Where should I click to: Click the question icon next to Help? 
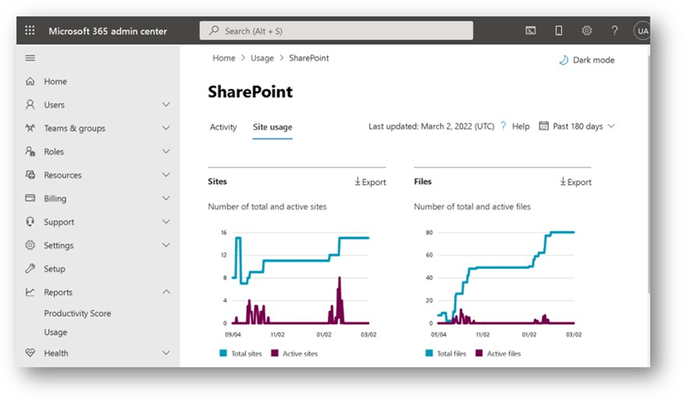click(x=504, y=126)
